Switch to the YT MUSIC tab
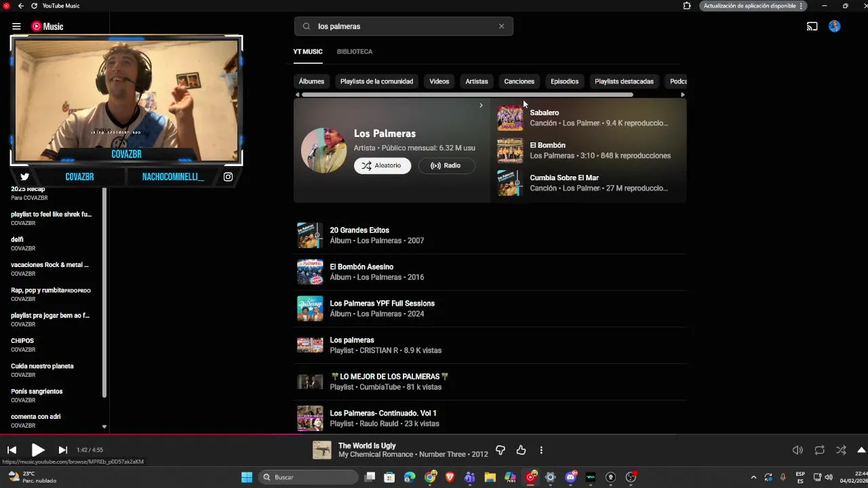868x488 pixels. tap(308, 52)
